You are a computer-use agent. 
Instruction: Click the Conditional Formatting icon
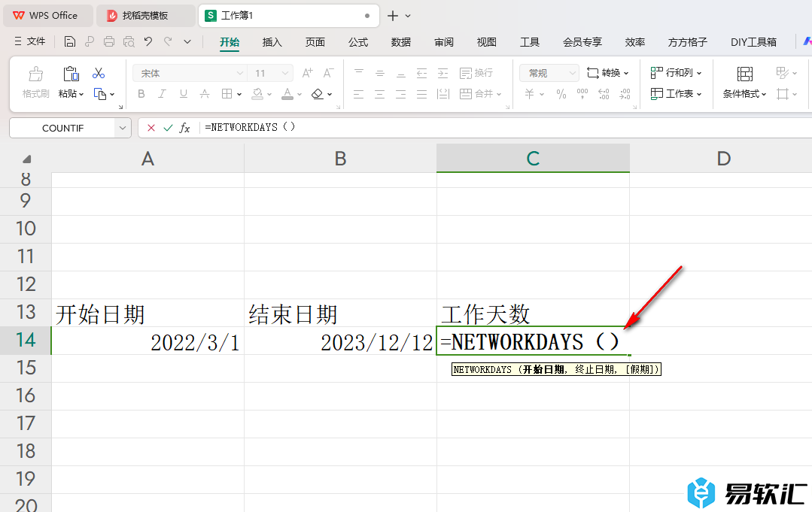745,74
